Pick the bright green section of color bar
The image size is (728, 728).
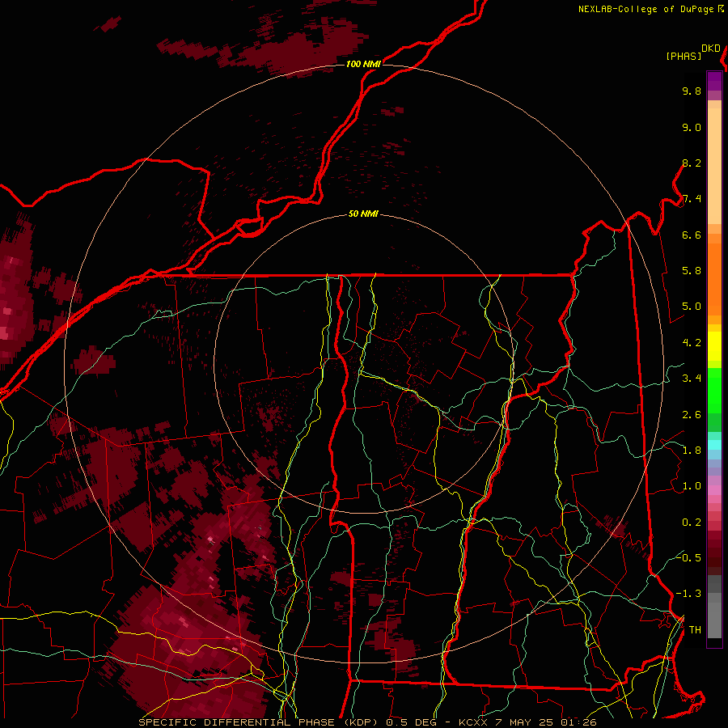point(714,391)
